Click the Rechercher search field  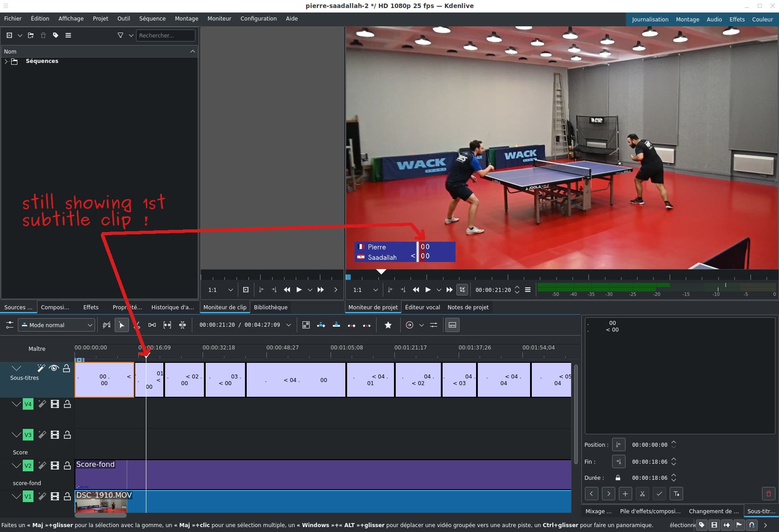pyautogui.click(x=166, y=35)
